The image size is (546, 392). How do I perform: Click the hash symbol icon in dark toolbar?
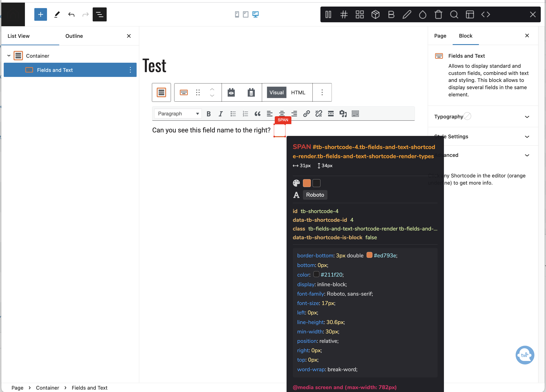344,14
